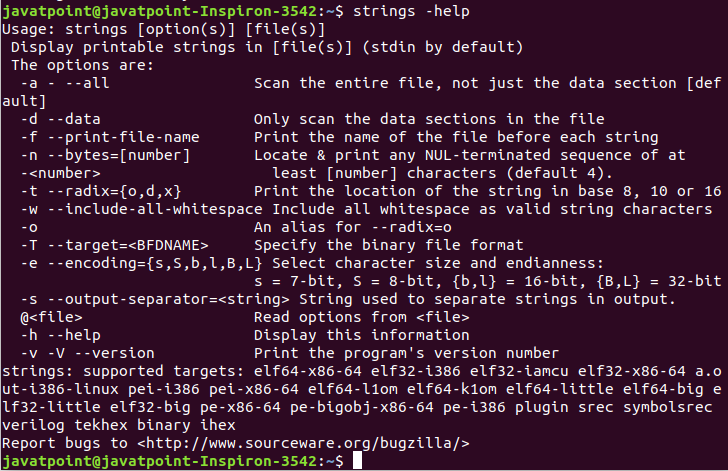Click the 'strings -help' command text

411,11
